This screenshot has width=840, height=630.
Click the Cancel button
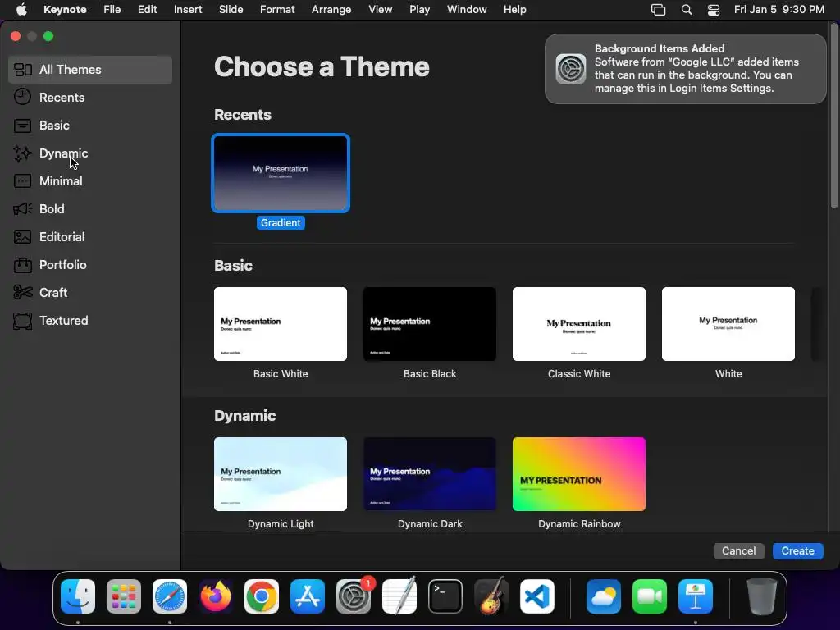click(x=739, y=550)
